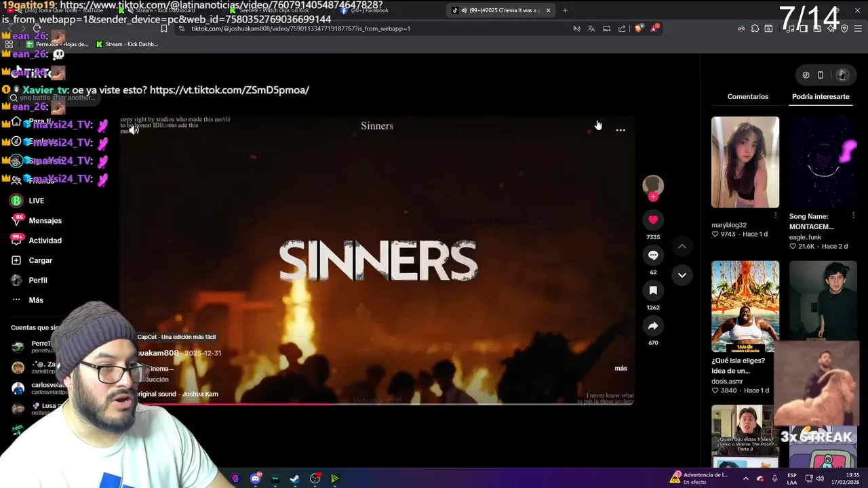Open Mensajes in the sidebar
The width and height of the screenshot is (868, 488).
pos(37,220)
